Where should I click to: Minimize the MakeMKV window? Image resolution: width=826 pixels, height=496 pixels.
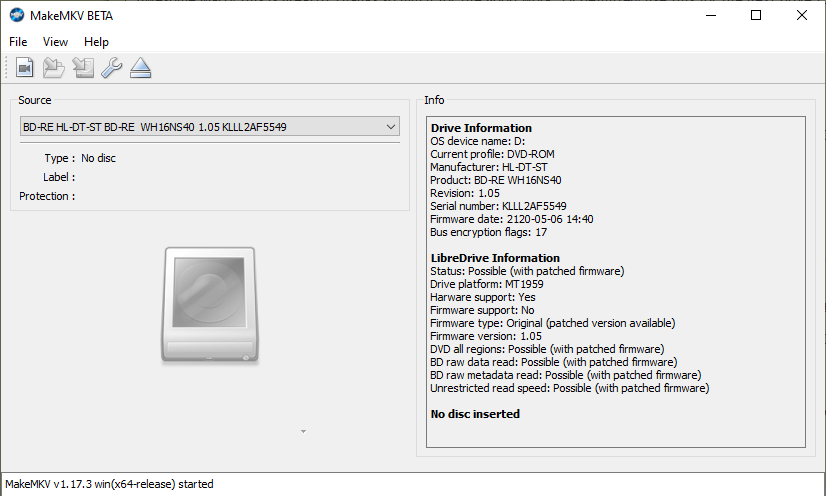[711, 15]
